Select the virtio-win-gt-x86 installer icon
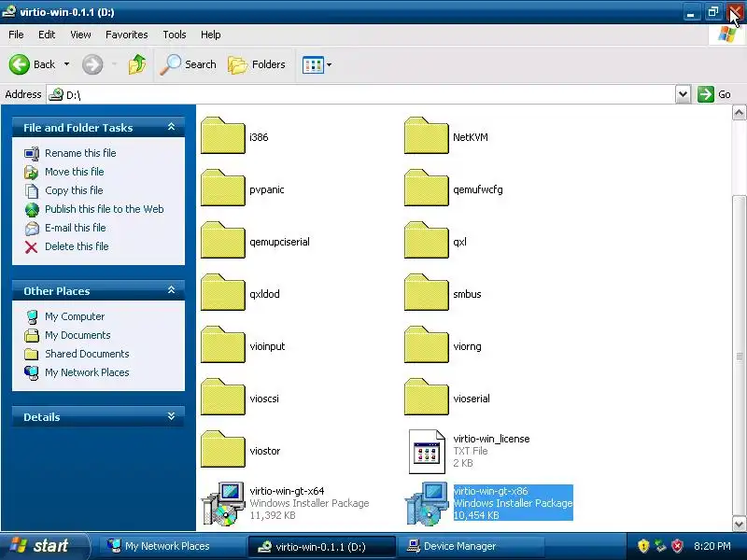Viewport: 747px width, 560px height. [427, 504]
